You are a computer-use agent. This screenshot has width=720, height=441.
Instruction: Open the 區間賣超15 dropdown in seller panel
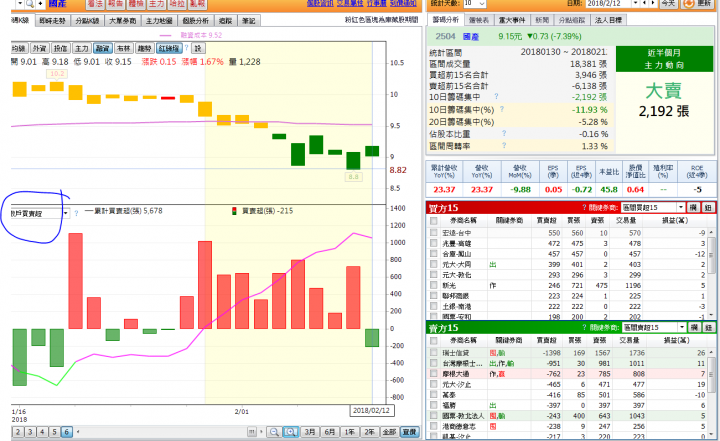click(x=682, y=328)
